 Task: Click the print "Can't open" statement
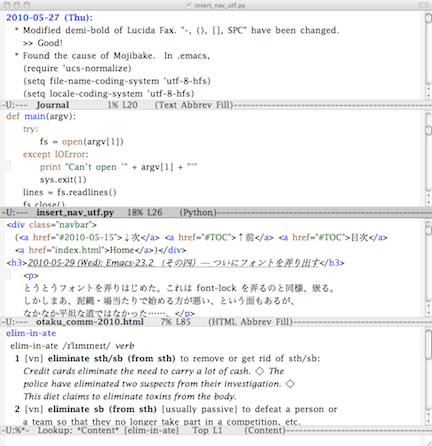[x=118, y=167]
